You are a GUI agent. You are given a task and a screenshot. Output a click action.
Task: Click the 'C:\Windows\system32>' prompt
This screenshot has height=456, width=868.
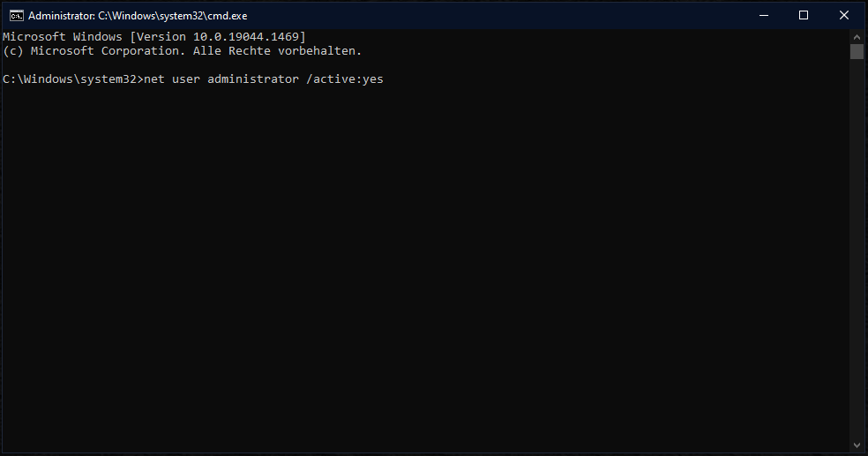[71, 79]
